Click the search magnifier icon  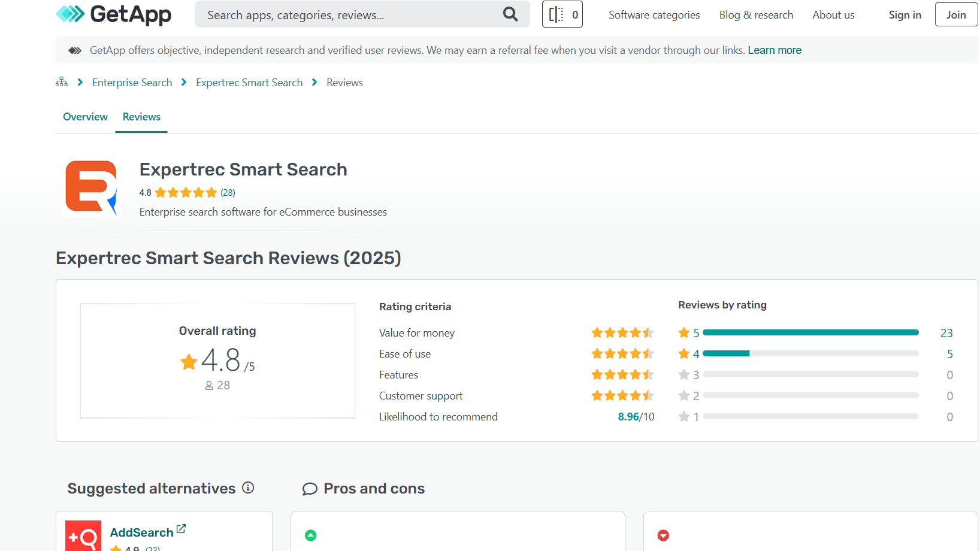[x=510, y=14]
